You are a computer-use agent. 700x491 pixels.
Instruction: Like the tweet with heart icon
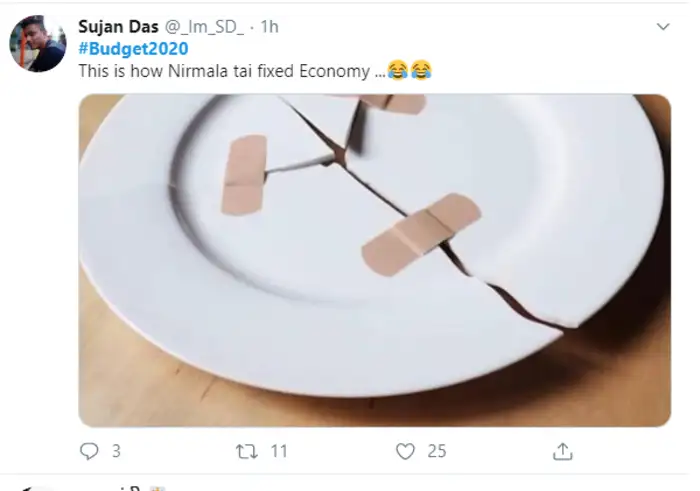point(405,451)
